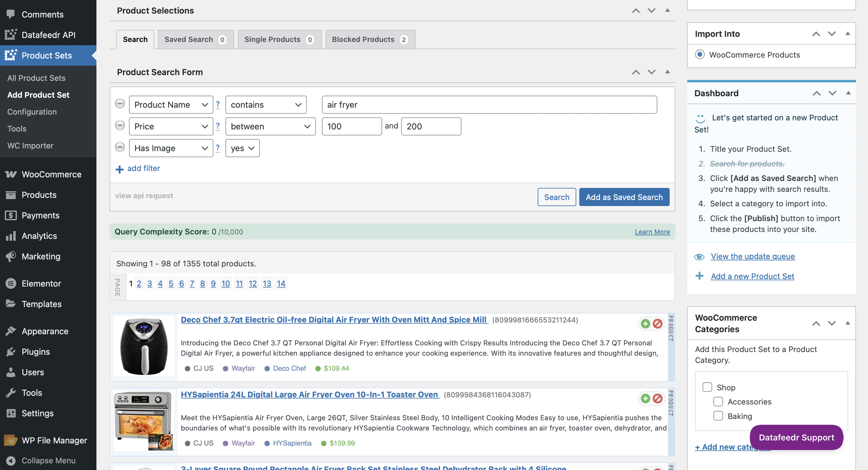Image resolution: width=868 pixels, height=470 pixels.
Task: Remove the Has Image filter row
Action: [x=120, y=147]
